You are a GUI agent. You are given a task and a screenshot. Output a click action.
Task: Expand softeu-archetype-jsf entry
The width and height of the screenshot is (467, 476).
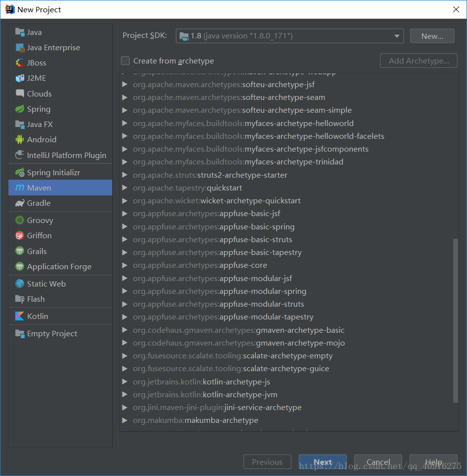[125, 84]
